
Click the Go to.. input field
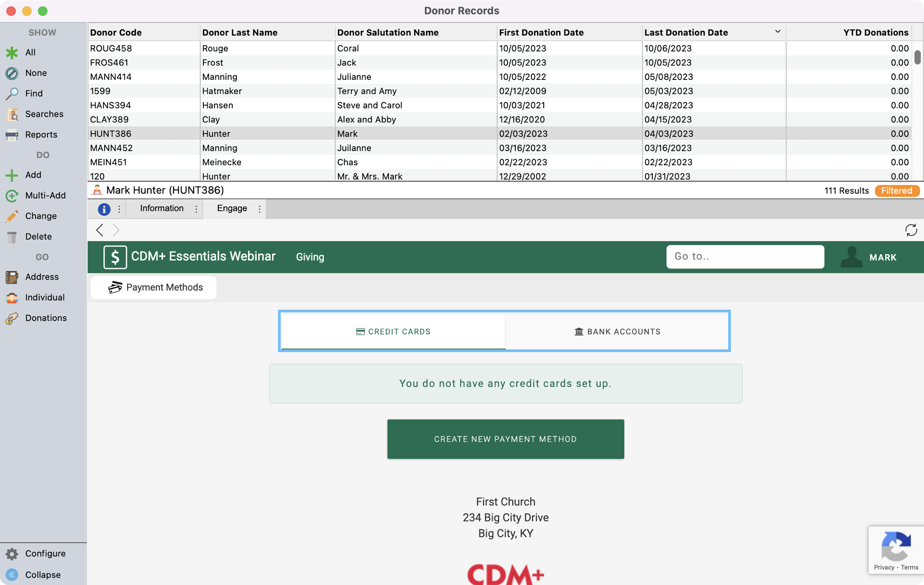point(745,257)
